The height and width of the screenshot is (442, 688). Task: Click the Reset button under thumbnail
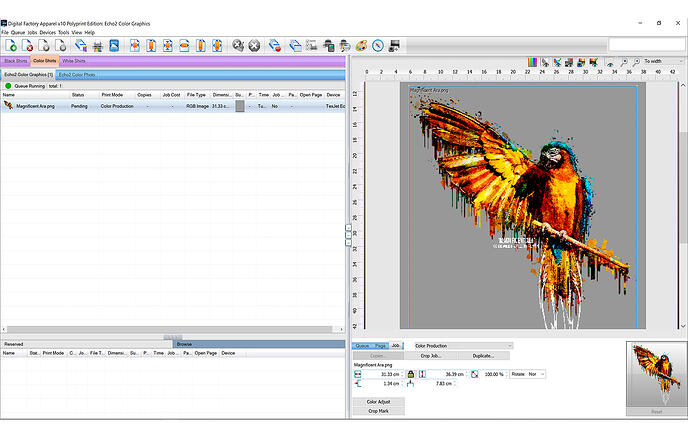coord(656,412)
